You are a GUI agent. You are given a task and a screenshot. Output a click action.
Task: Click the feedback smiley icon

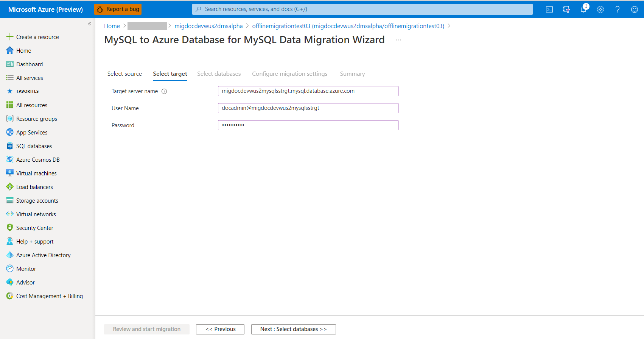pos(635,9)
